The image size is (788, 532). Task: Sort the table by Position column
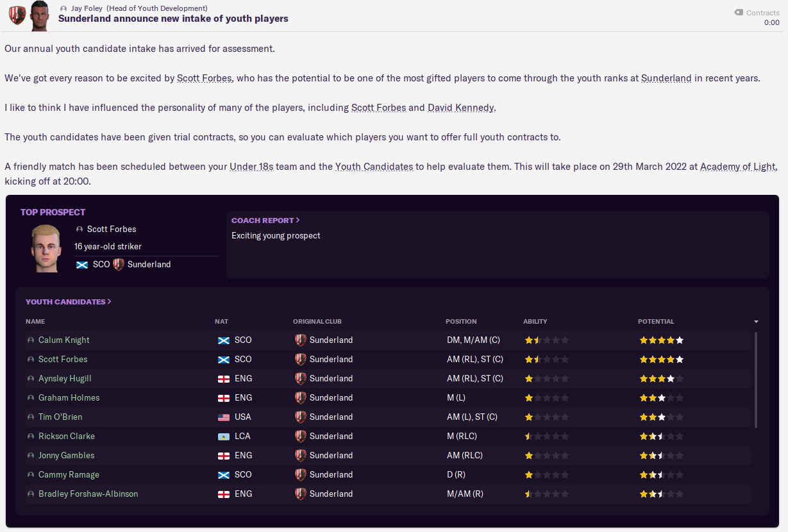461,322
